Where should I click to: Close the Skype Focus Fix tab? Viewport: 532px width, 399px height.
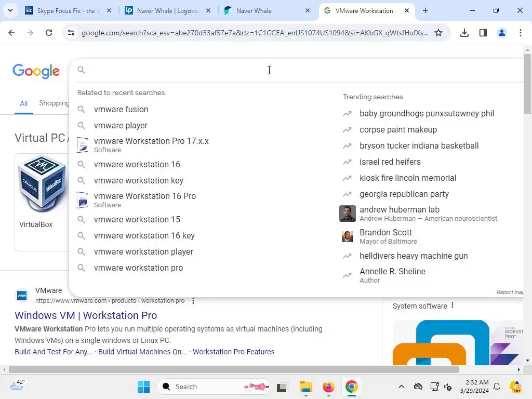coord(109,10)
